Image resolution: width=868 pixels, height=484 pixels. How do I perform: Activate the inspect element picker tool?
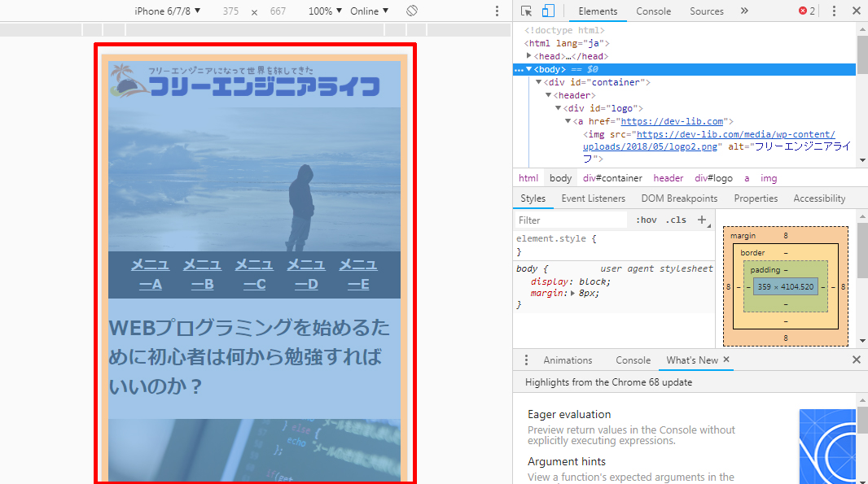coord(527,11)
